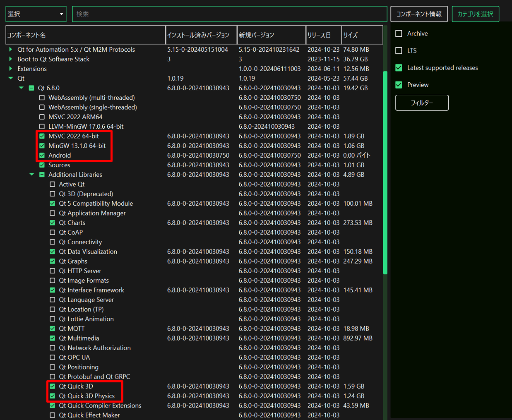This screenshot has width=512, height=420.
Task: Expand the Extensions tree item
Action: [10, 69]
